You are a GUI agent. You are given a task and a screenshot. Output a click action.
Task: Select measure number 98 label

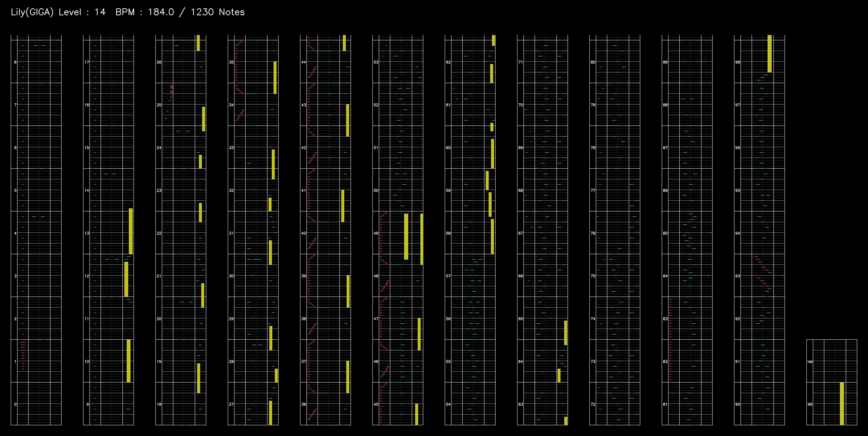(x=738, y=62)
